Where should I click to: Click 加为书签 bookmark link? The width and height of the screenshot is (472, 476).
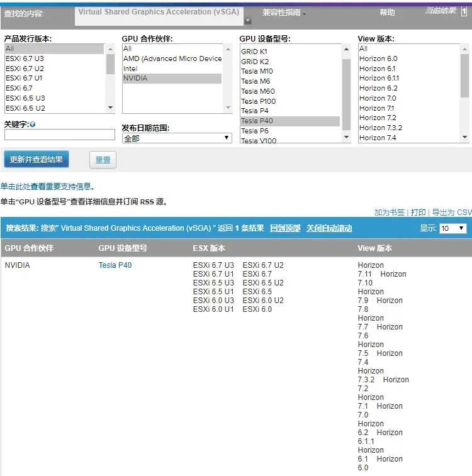click(390, 212)
